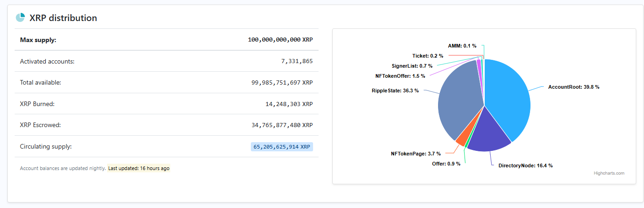This screenshot has width=644, height=208.
Task: Open the Highcharts.com credit link
Action: 609,173
